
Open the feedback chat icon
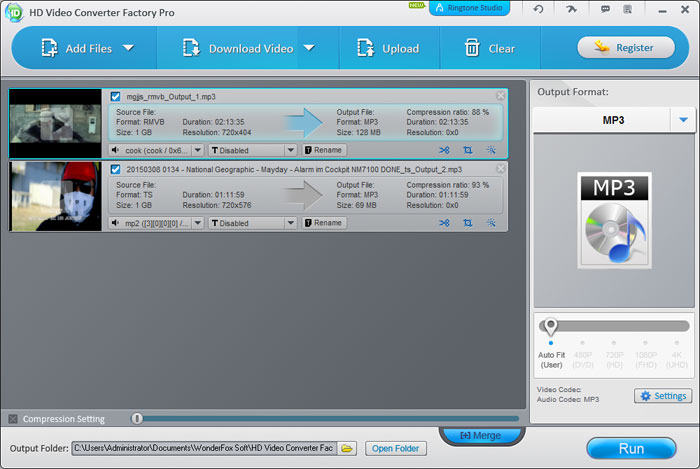coord(605,9)
